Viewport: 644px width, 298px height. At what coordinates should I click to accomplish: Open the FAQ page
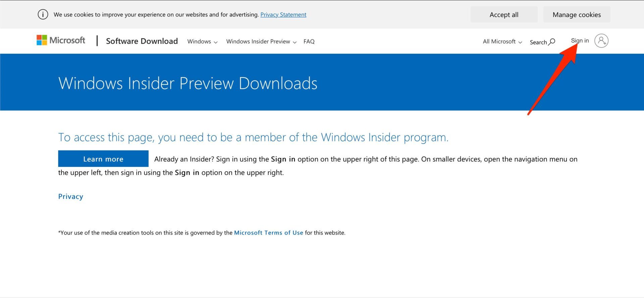pyautogui.click(x=309, y=42)
